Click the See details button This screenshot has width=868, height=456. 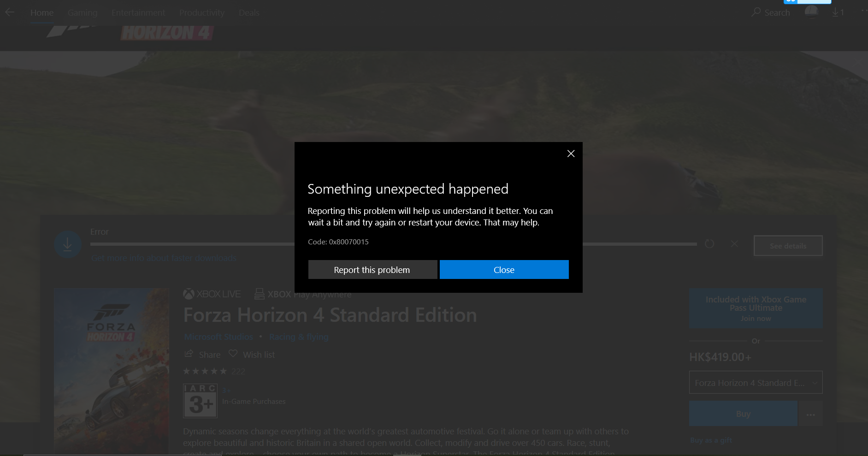tap(788, 246)
